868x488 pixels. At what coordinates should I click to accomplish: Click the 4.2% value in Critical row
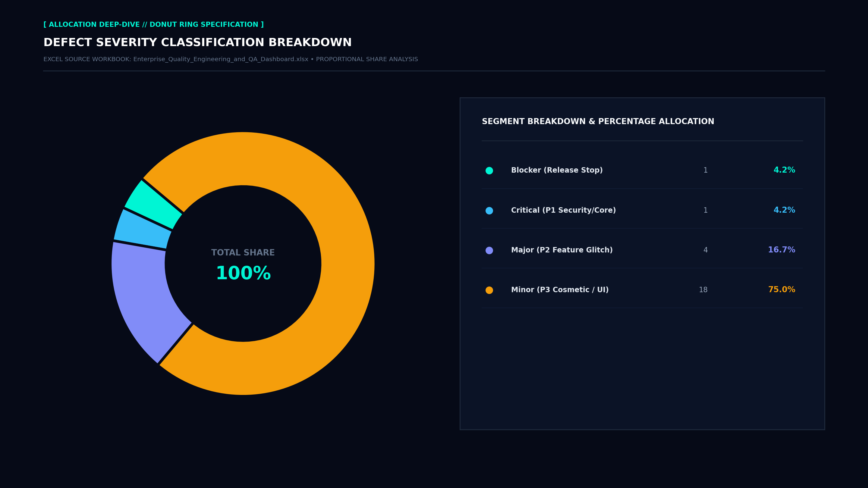pos(784,210)
